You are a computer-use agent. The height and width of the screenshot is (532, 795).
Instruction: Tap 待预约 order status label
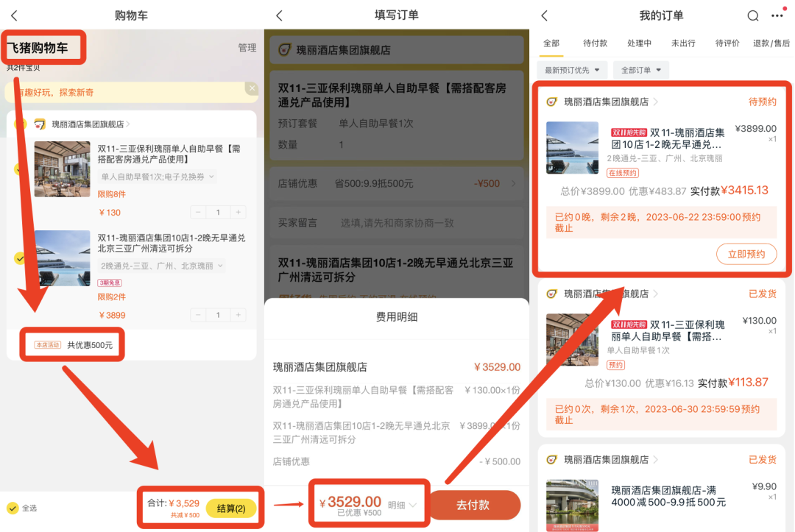(762, 102)
